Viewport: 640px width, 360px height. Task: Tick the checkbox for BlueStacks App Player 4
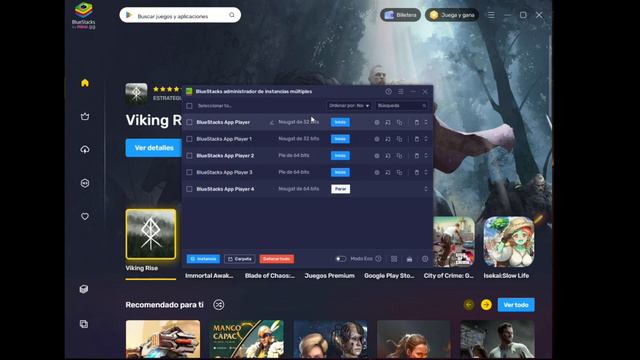click(189, 189)
